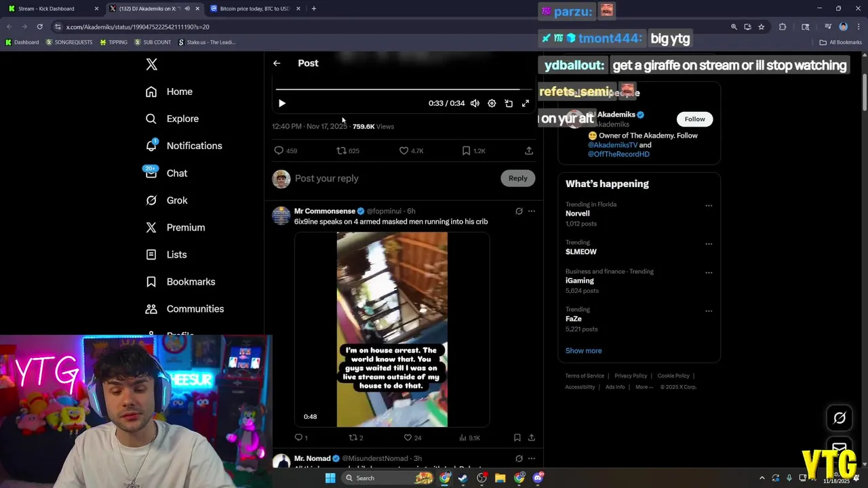
Task: Open Premium in the sidebar
Action: click(175, 227)
